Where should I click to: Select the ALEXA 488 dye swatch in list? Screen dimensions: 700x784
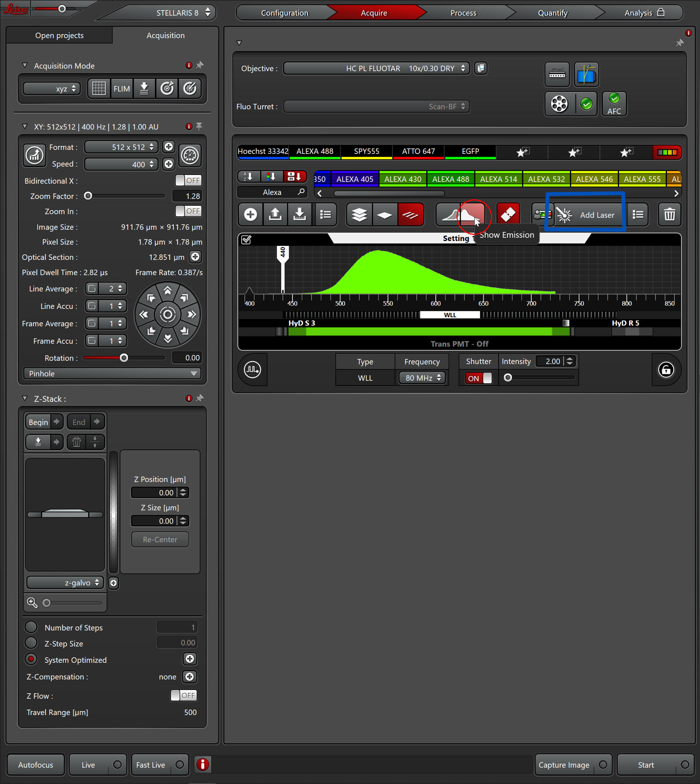coord(450,179)
